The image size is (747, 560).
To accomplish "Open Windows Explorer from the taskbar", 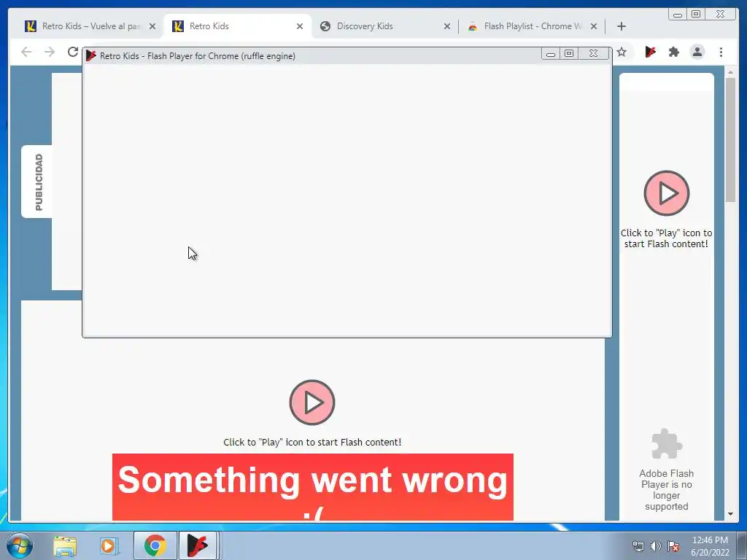I will pyautogui.click(x=65, y=546).
